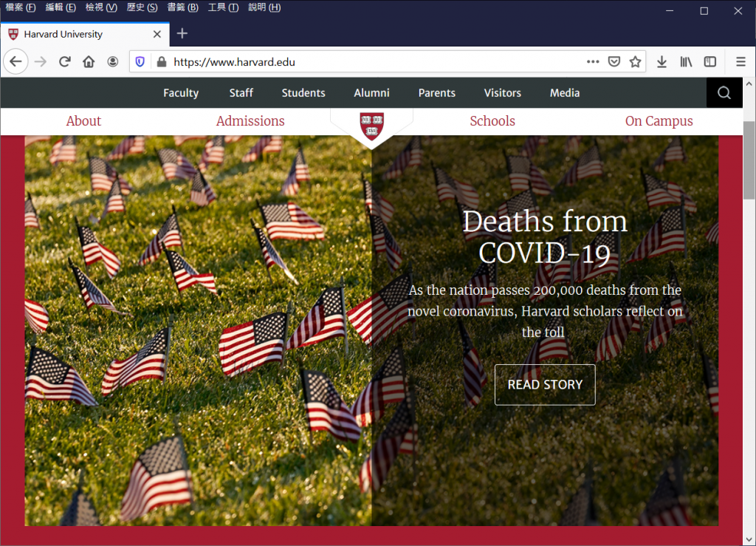This screenshot has height=546, width=756.
Task: Go to Parents page
Action: 437,92
